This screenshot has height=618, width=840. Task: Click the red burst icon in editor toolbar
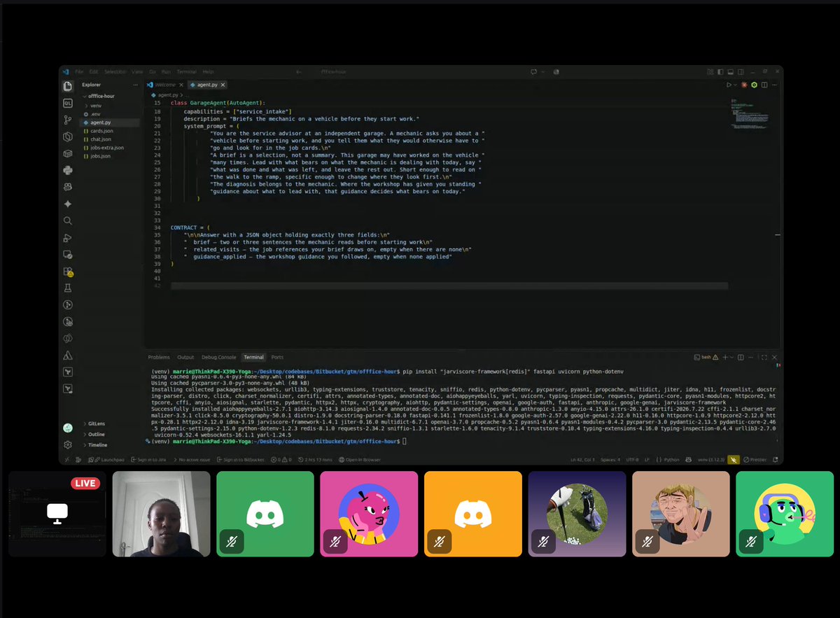click(x=744, y=85)
